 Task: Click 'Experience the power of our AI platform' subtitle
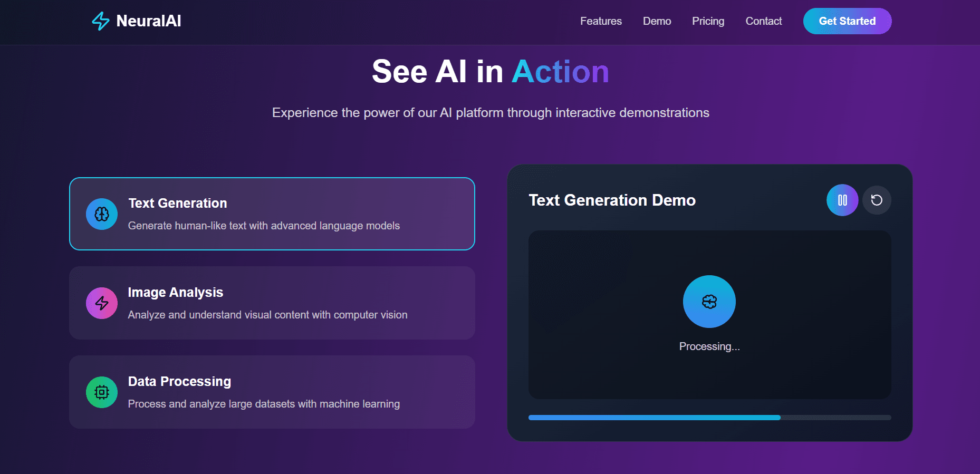pos(491,113)
